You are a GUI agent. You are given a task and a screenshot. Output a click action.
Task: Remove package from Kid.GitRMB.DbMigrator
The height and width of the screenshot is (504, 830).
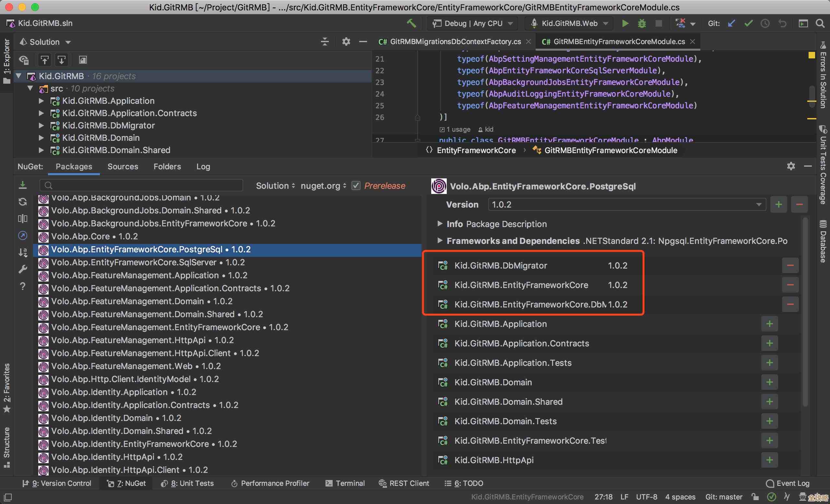[790, 266]
